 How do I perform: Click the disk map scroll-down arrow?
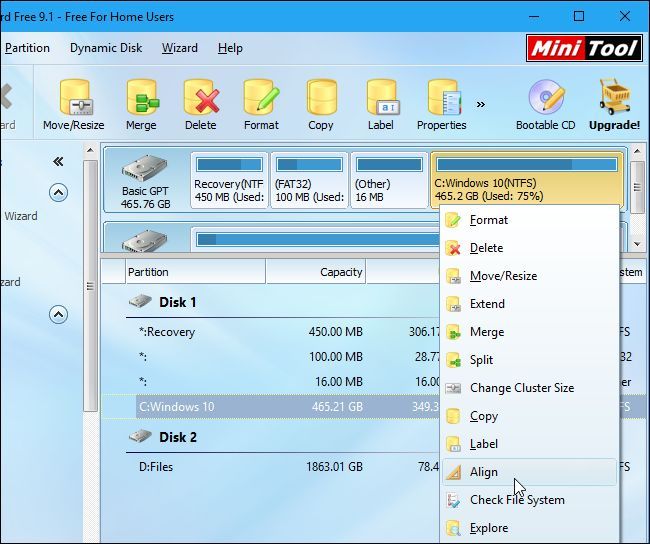(637, 245)
